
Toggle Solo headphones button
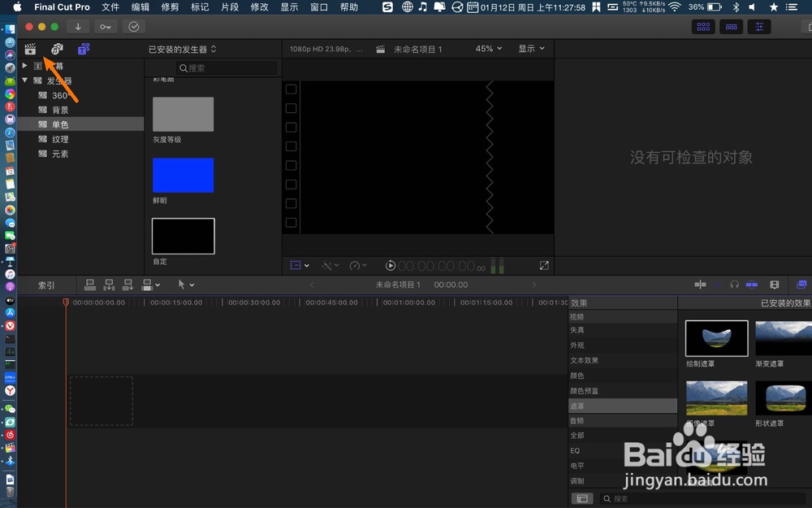(x=734, y=284)
